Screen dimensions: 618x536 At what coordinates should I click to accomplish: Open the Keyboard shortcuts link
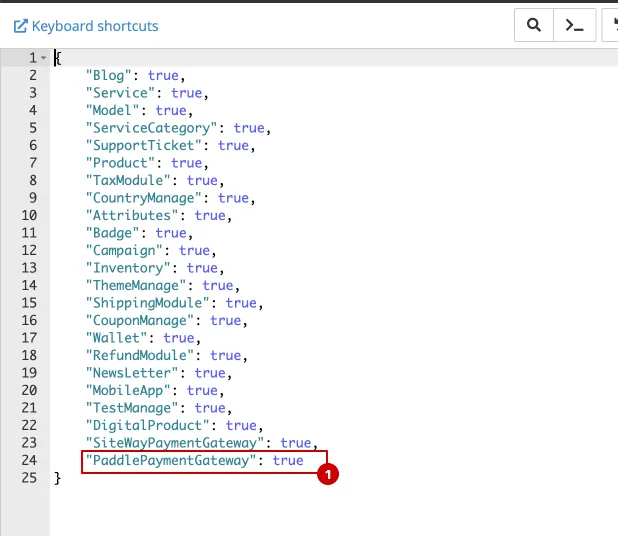pos(86,26)
